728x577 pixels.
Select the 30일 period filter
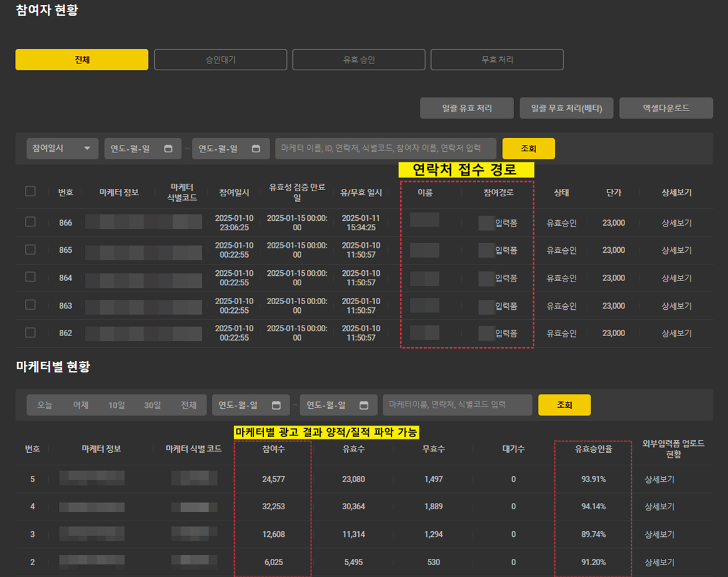click(153, 405)
